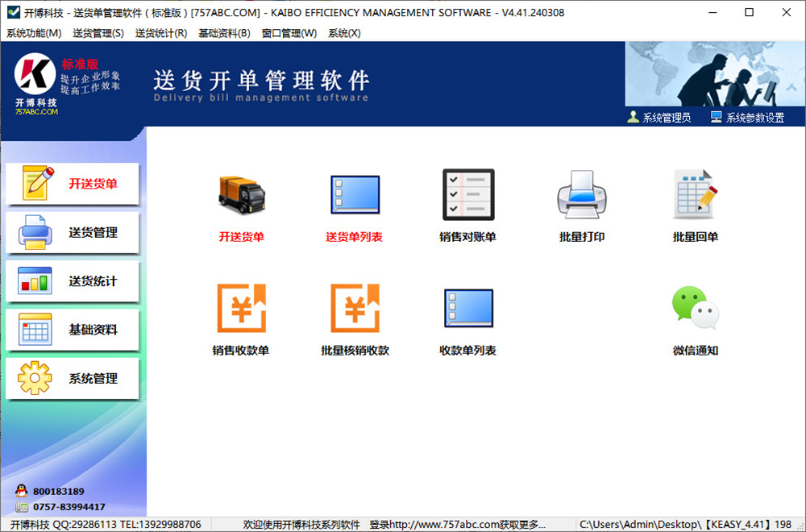Viewport: 806px width, 532px height.
Task: Click the gear icon beside 系统管理
Action: tap(35, 378)
